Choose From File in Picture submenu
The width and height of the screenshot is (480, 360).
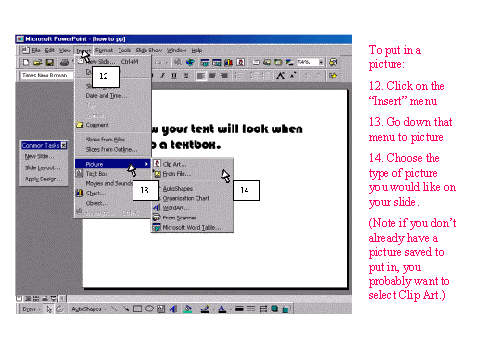[176, 174]
